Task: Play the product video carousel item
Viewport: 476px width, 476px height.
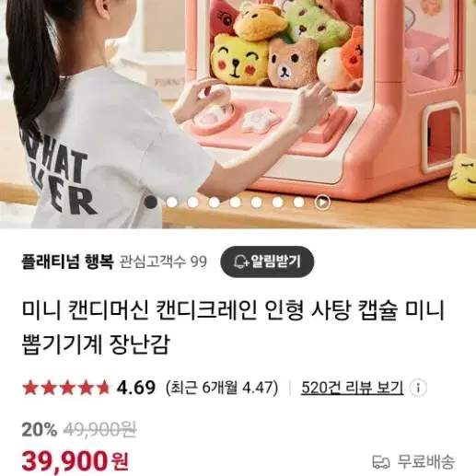Action: point(322,203)
